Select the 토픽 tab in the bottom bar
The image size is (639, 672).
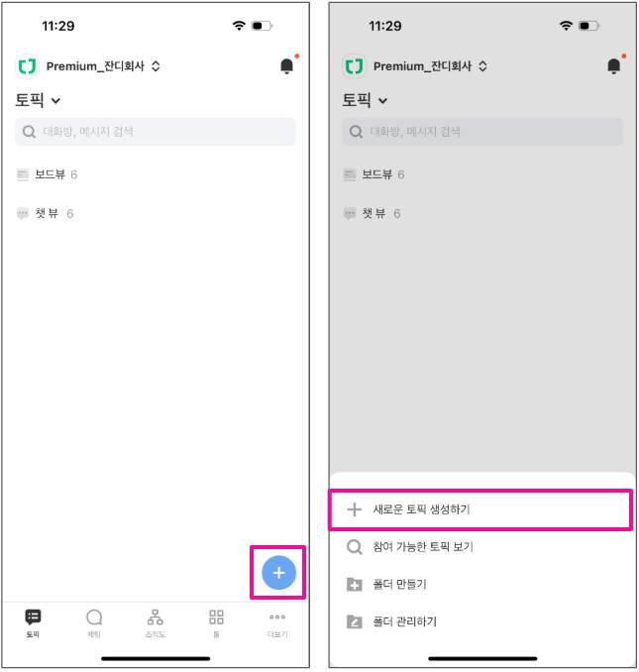pos(33,623)
